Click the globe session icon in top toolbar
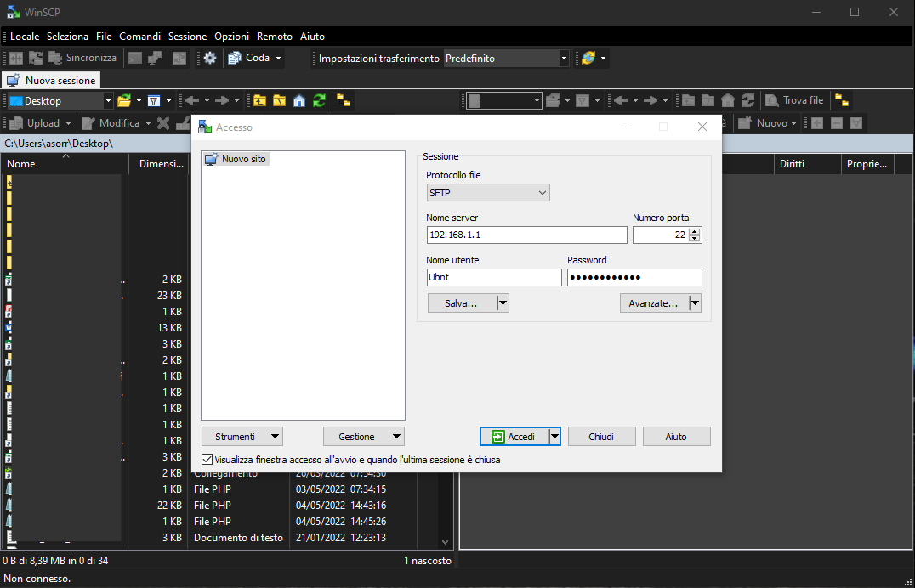The width and height of the screenshot is (915, 588). 587,59
